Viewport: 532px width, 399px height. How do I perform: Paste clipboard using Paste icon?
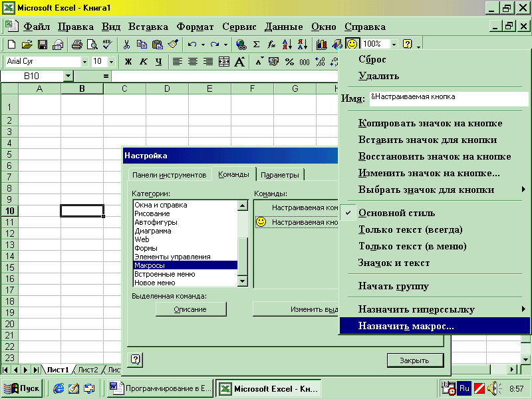point(157,44)
